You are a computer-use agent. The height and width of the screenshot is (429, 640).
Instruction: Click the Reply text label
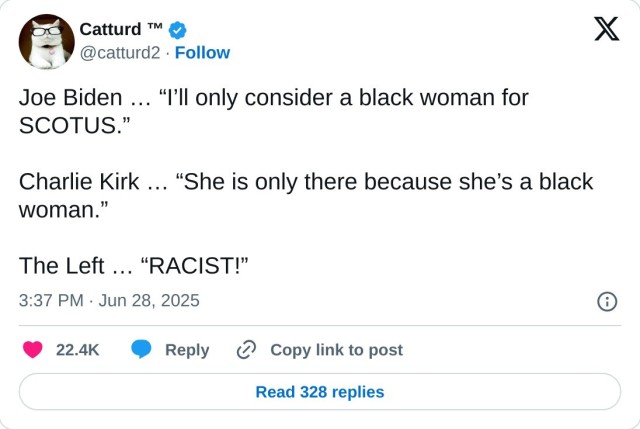187,350
